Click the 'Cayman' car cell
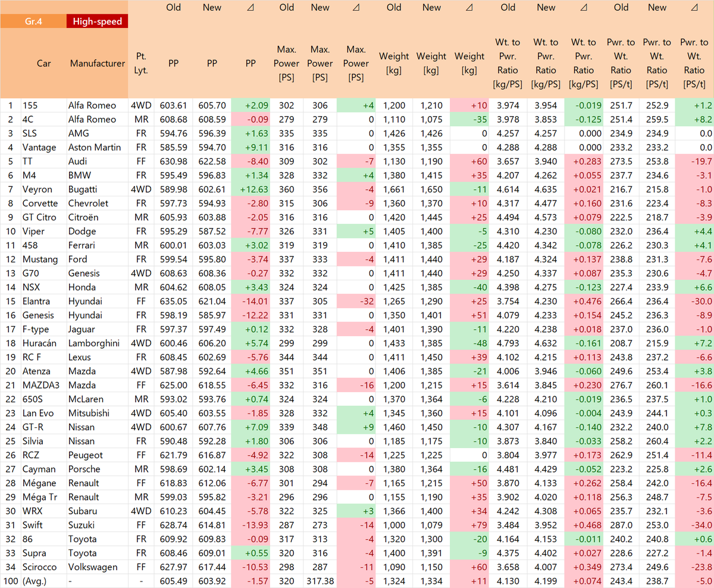714x588 pixels. point(44,469)
